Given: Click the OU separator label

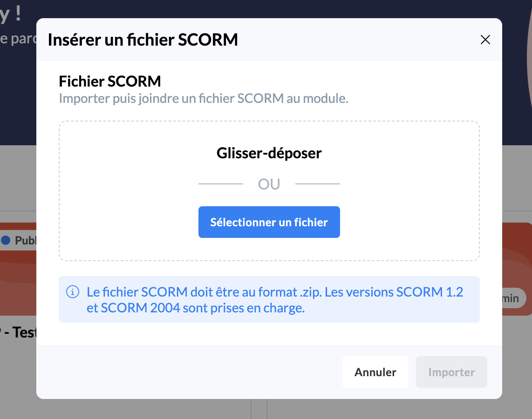Looking at the screenshot, I should (269, 184).
